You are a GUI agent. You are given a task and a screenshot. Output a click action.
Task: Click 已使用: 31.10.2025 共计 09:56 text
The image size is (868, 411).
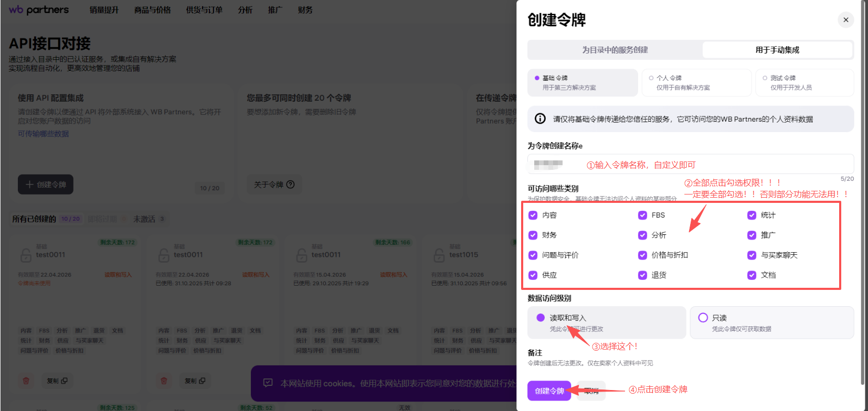[469, 283]
